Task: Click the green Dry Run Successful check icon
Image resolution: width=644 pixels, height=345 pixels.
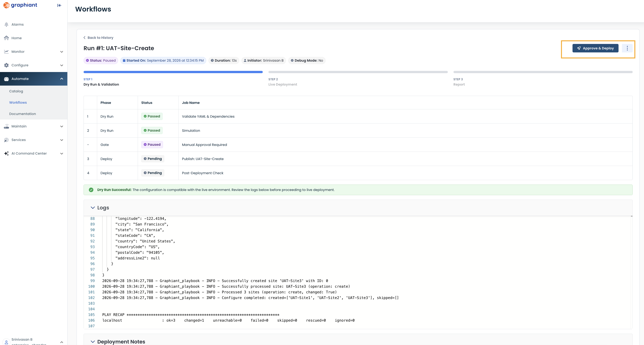Action: point(91,190)
